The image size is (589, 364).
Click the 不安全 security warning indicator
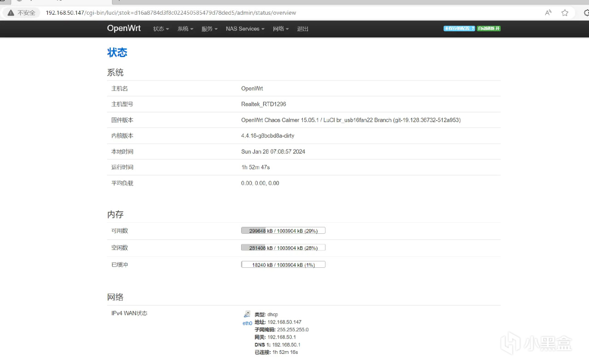point(22,13)
